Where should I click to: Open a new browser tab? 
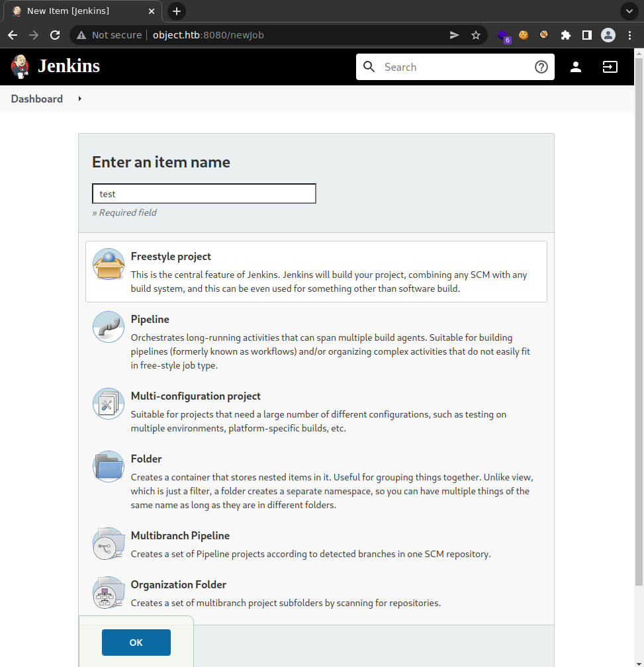tap(177, 11)
